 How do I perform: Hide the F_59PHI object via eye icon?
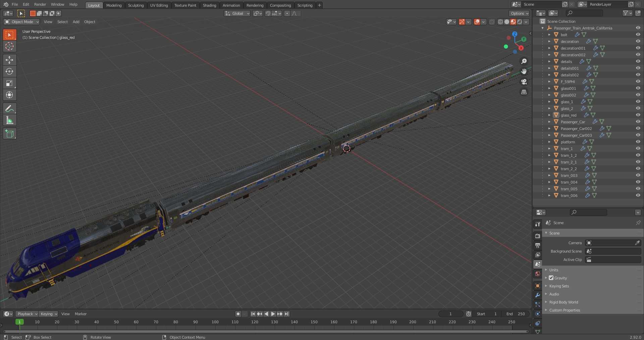[638, 81]
